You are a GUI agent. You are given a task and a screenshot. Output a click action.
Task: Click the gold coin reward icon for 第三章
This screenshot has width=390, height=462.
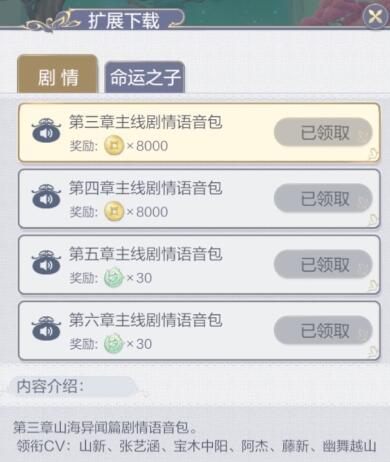coord(114,146)
